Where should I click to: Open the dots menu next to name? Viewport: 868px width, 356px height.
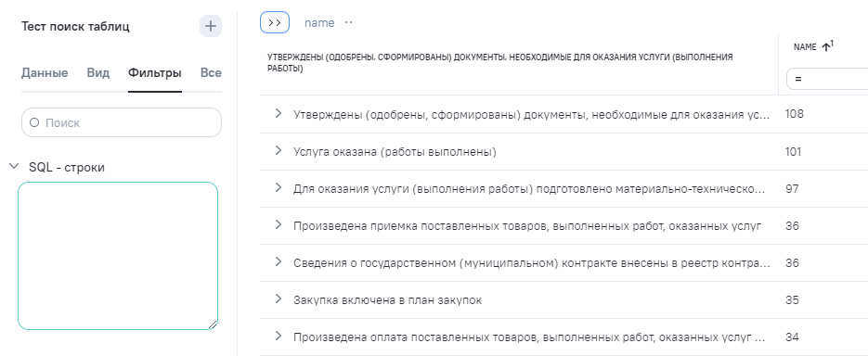[348, 22]
